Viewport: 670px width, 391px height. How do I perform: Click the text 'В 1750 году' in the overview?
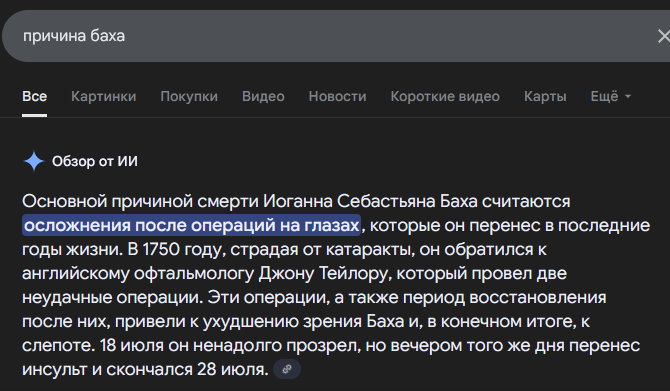(x=176, y=250)
